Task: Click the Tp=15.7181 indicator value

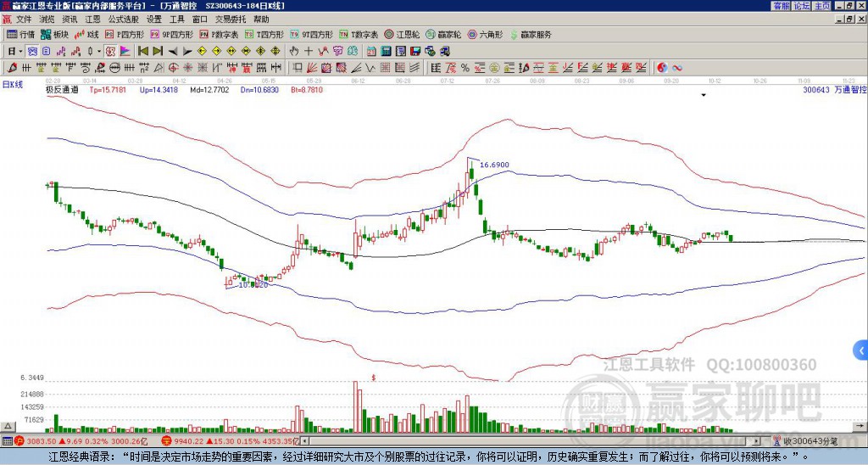Action: pyautogui.click(x=108, y=89)
